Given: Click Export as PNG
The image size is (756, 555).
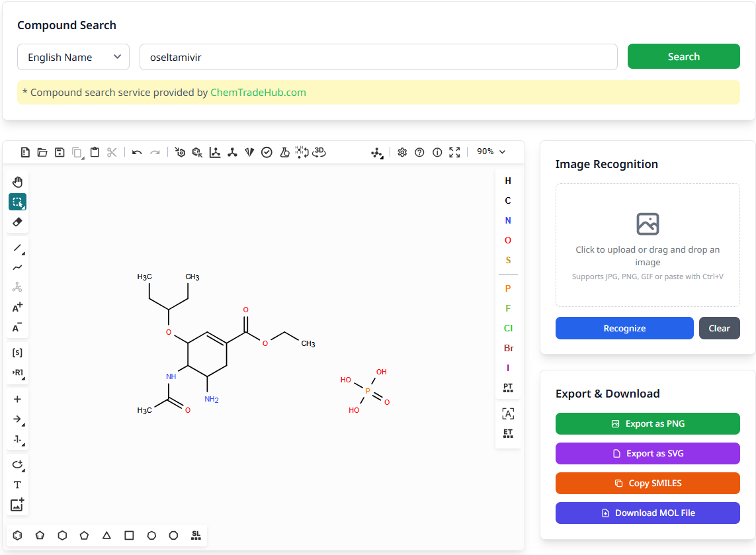Looking at the screenshot, I should click(647, 423).
